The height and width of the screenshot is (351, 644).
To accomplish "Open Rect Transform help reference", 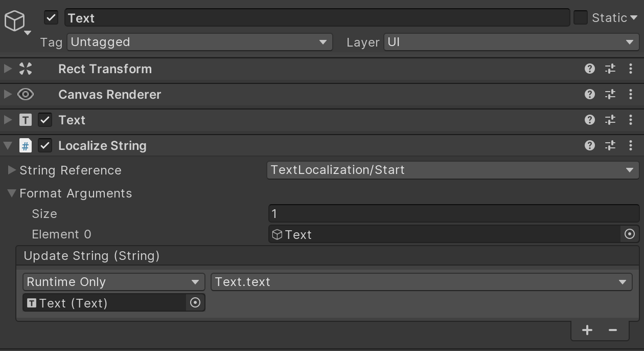I will 590,69.
